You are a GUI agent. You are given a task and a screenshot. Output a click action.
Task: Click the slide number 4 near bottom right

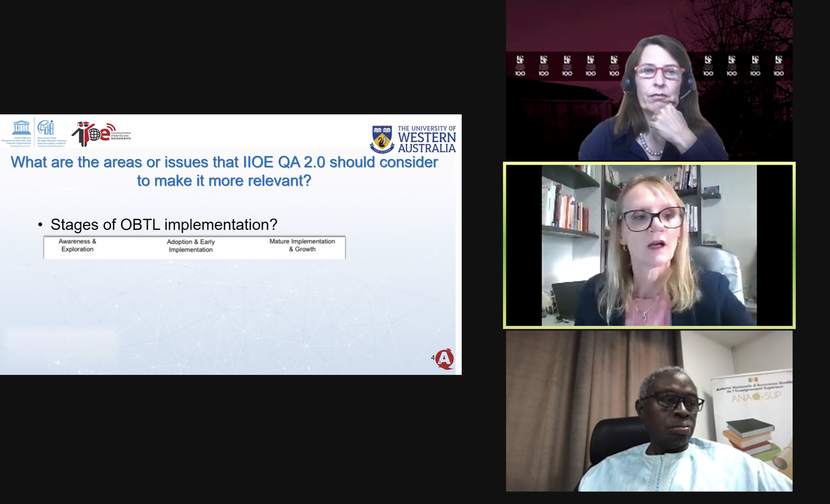(x=433, y=358)
